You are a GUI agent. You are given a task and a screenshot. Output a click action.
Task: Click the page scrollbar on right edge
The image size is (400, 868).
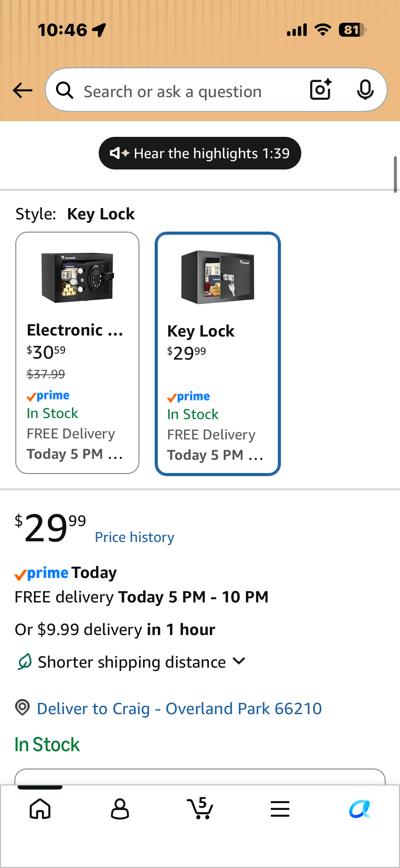click(x=395, y=175)
